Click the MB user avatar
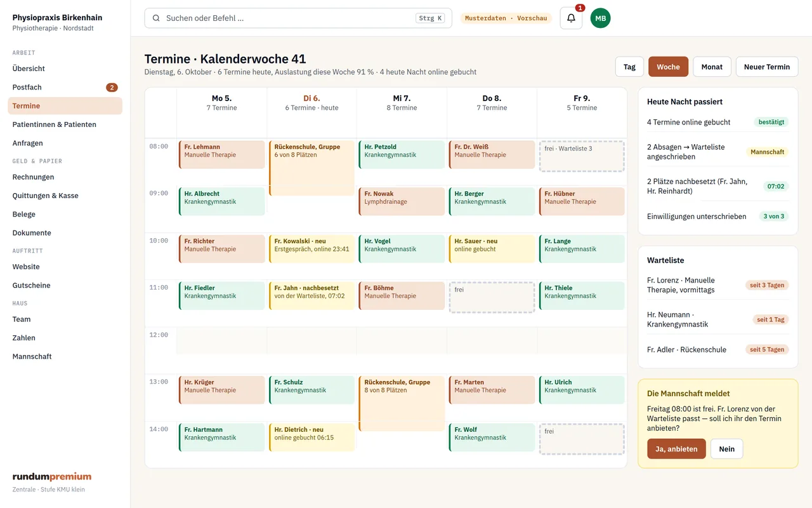 (601, 18)
